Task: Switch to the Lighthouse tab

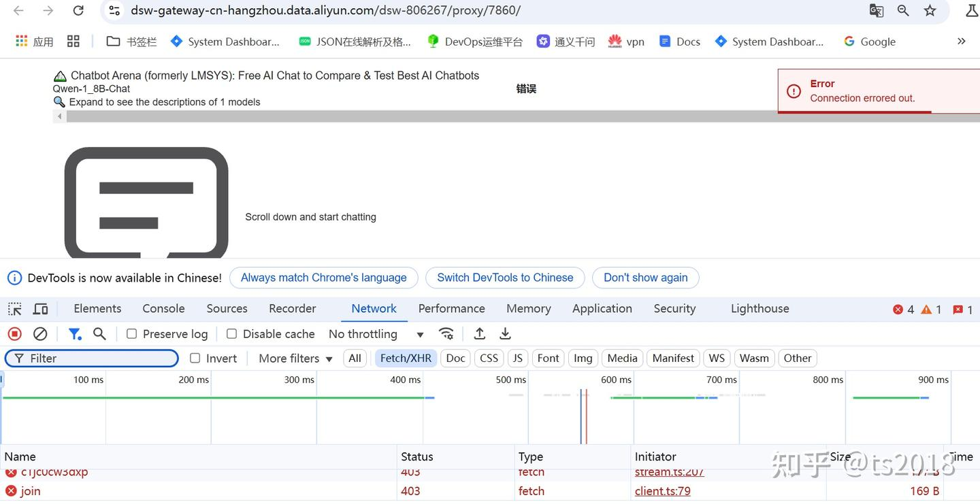Action: tap(760, 309)
